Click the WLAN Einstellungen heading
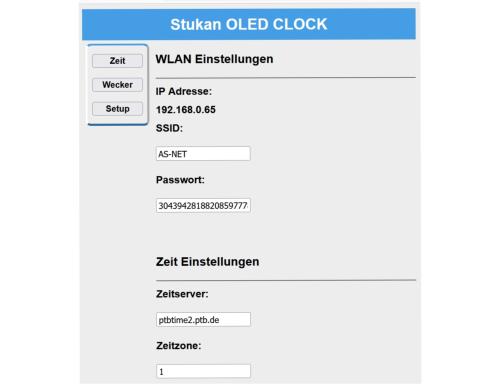The image size is (500, 384). pos(214,59)
